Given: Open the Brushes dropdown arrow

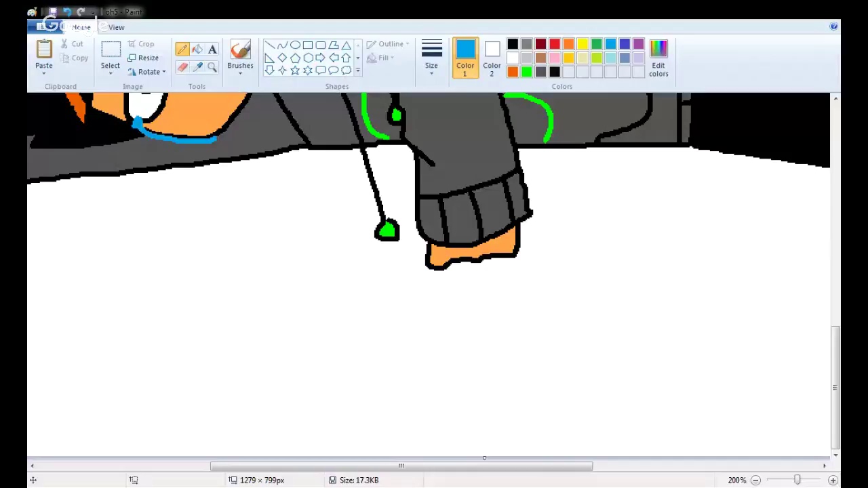Looking at the screenshot, I should [x=240, y=73].
